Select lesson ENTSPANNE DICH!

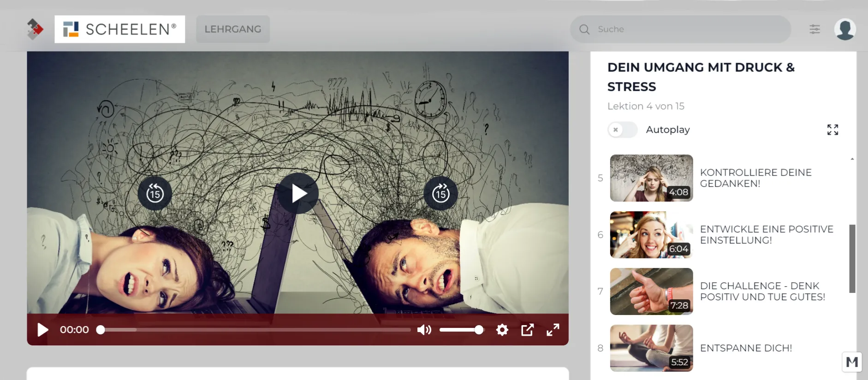pyautogui.click(x=746, y=348)
